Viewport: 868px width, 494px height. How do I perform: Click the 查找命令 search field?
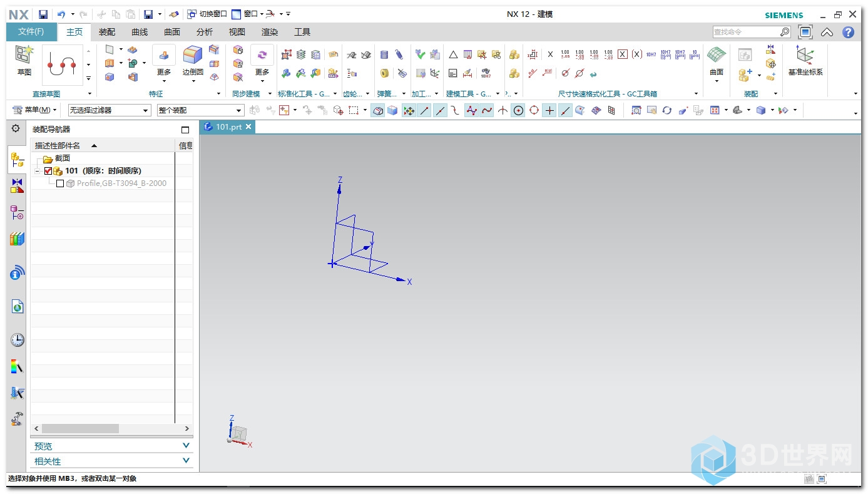[x=746, y=32]
